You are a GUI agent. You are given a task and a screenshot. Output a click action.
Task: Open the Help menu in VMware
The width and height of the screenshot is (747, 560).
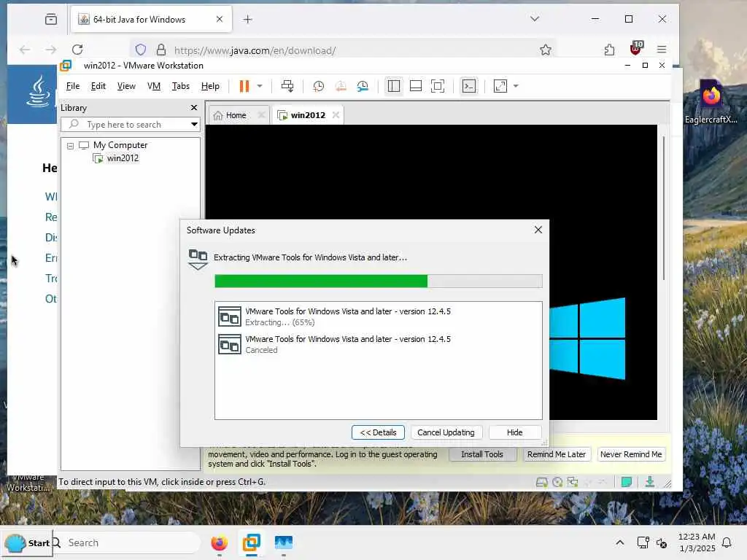coord(210,86)
